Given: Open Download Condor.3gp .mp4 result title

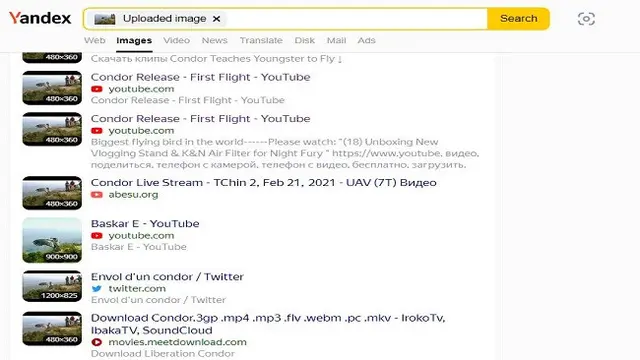Looking at the screenshot, I should [268, 324].
